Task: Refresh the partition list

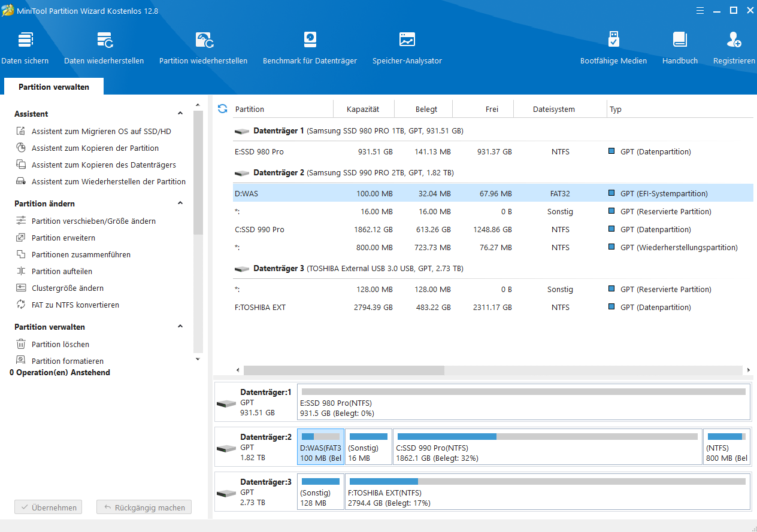Action: pyautogui.click(x=222, y=108)
